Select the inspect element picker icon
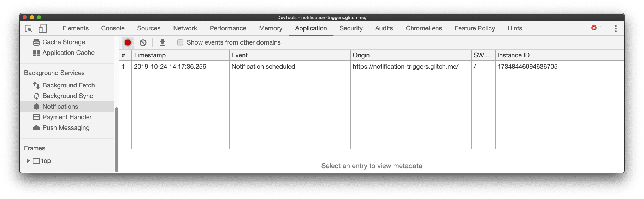 (x=29, y=29)
